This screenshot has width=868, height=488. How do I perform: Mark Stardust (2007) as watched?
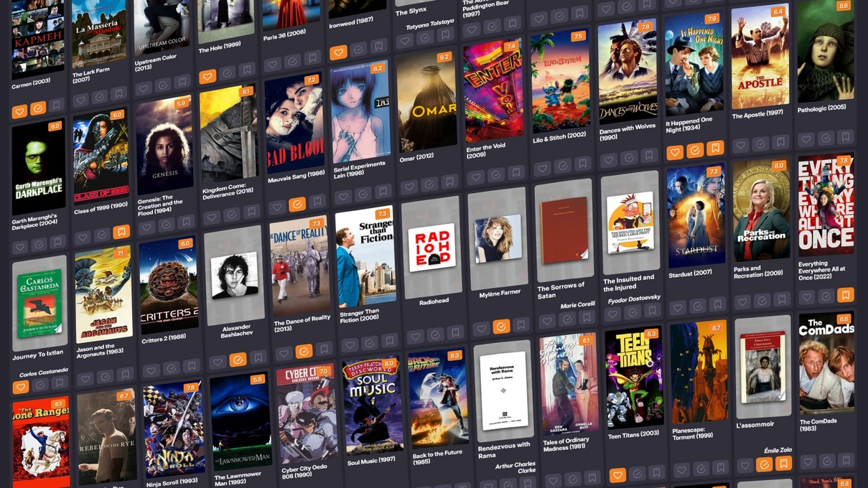click(x=697, y=306)
